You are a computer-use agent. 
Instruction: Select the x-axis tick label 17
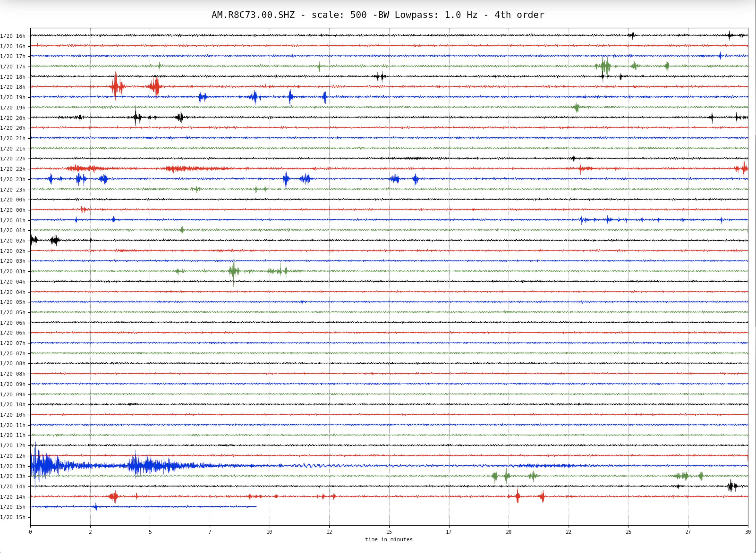point(449,532)
